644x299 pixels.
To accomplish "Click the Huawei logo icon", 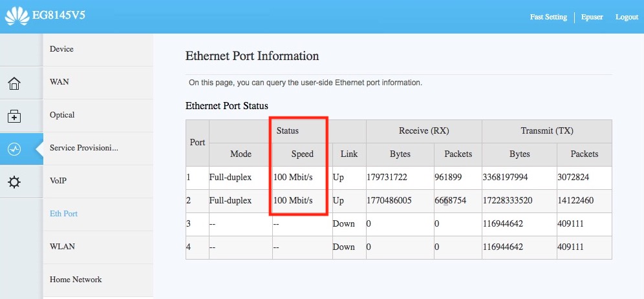I will (17, 16).
